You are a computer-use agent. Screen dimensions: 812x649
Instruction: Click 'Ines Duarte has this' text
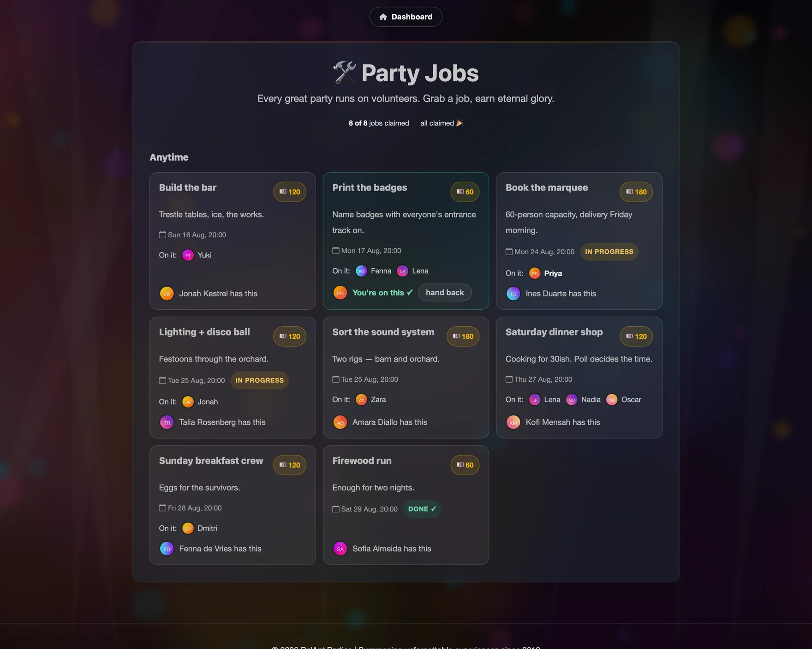561,294
